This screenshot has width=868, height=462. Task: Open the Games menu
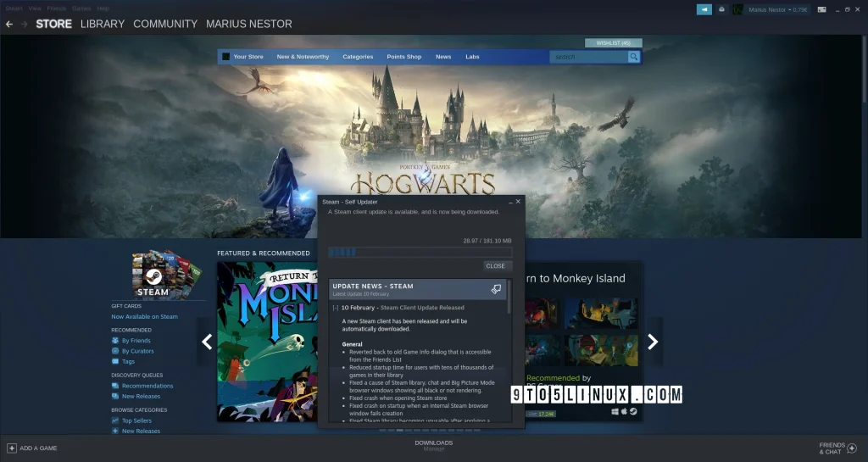click(81, 8)
